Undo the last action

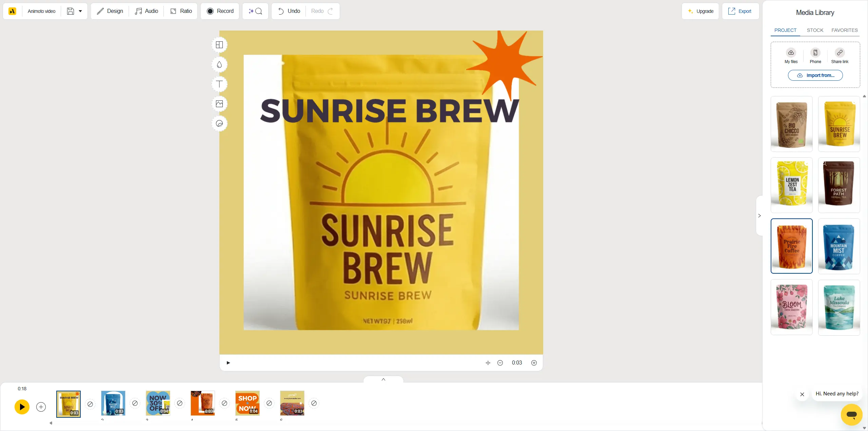tap(289, 11)
